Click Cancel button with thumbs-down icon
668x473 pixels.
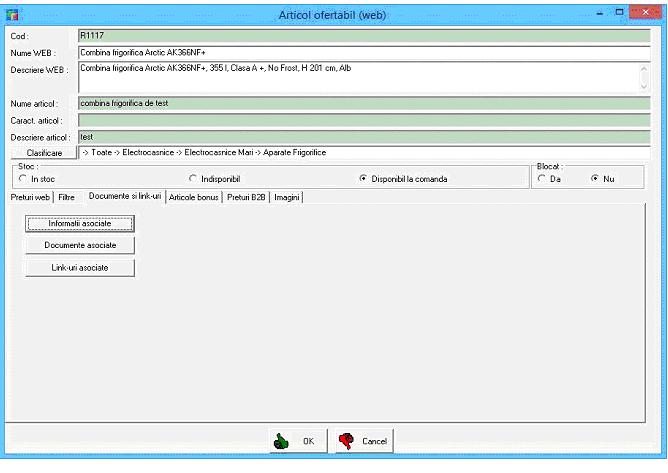pos(362,440)
